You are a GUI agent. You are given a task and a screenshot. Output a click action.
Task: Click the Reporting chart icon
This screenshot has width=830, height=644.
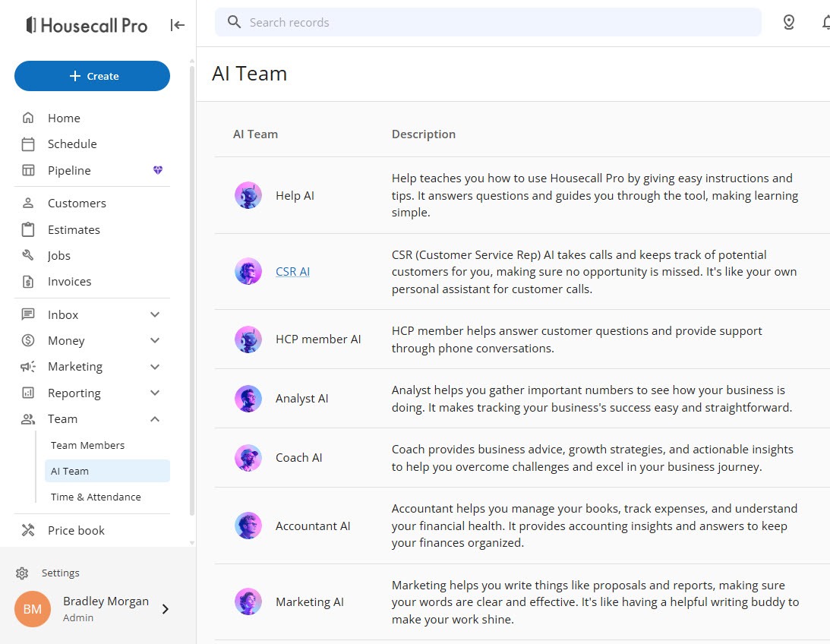point(28,393)
